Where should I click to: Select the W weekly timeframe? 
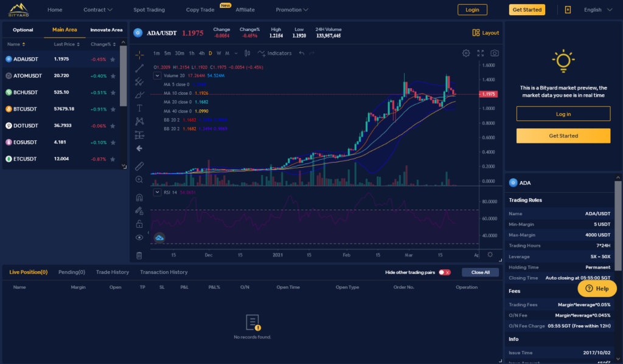[x=218, y=53]
